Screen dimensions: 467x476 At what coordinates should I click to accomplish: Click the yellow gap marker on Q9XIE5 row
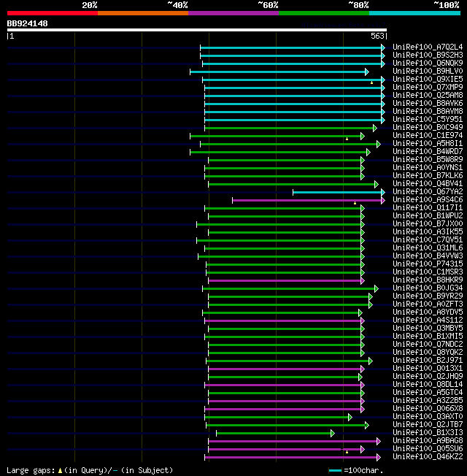[x=371, y=82]
